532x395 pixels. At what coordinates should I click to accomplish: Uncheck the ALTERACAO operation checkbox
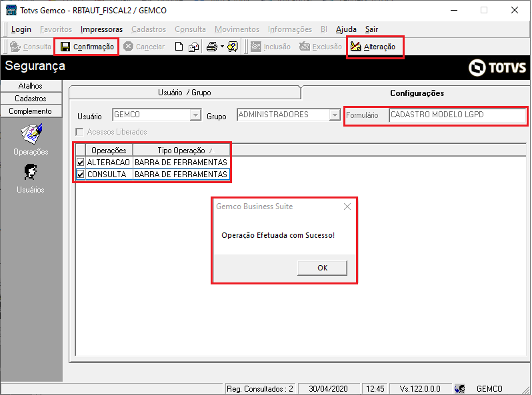(81, 163)
